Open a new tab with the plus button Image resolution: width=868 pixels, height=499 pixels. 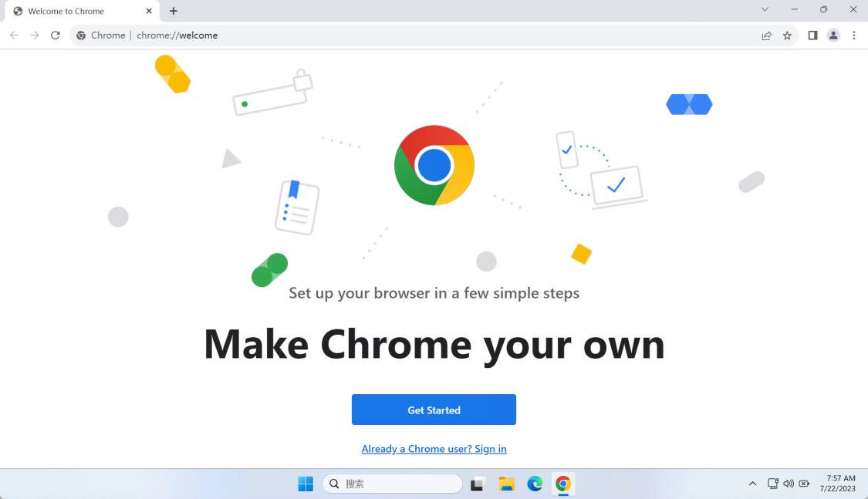click(174, 11)
